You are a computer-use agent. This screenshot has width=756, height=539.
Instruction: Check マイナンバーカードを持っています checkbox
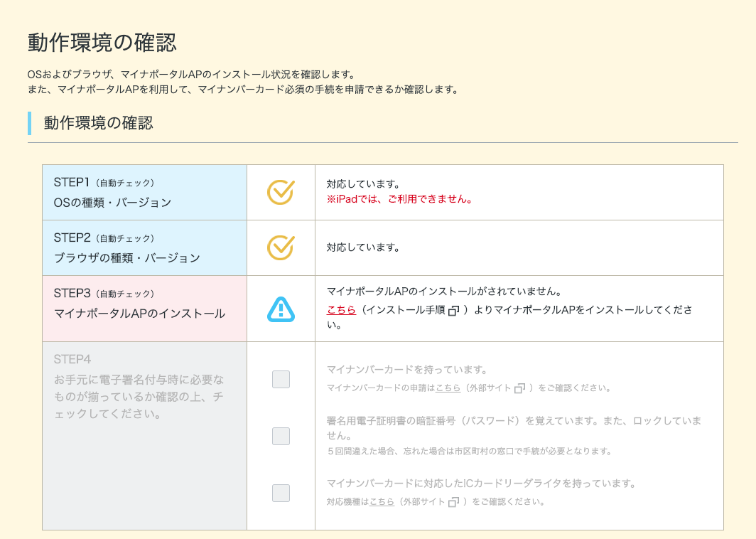(x=281, y=379)
